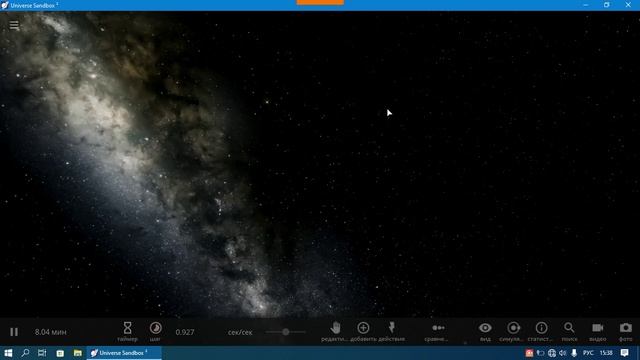Viewport: 640px width, 360px height.
Task: Click the Universe Sandbox taskbar button
Action: (124, 353)
